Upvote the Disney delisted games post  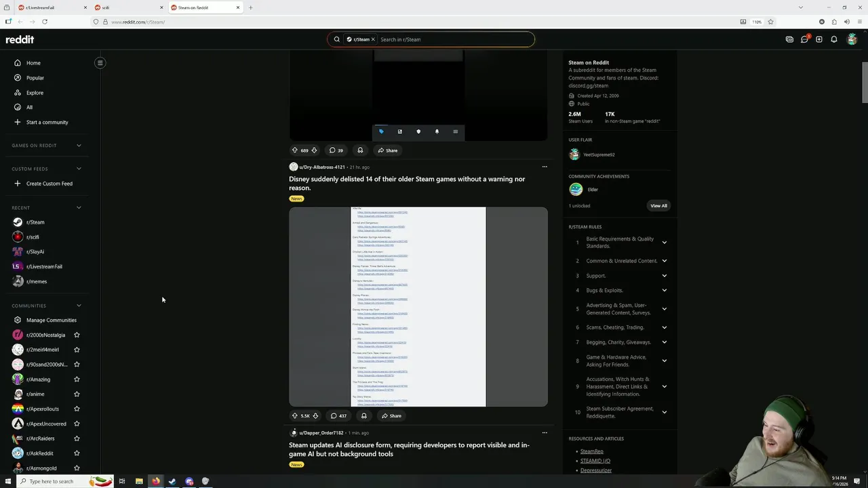pos(295,415)
